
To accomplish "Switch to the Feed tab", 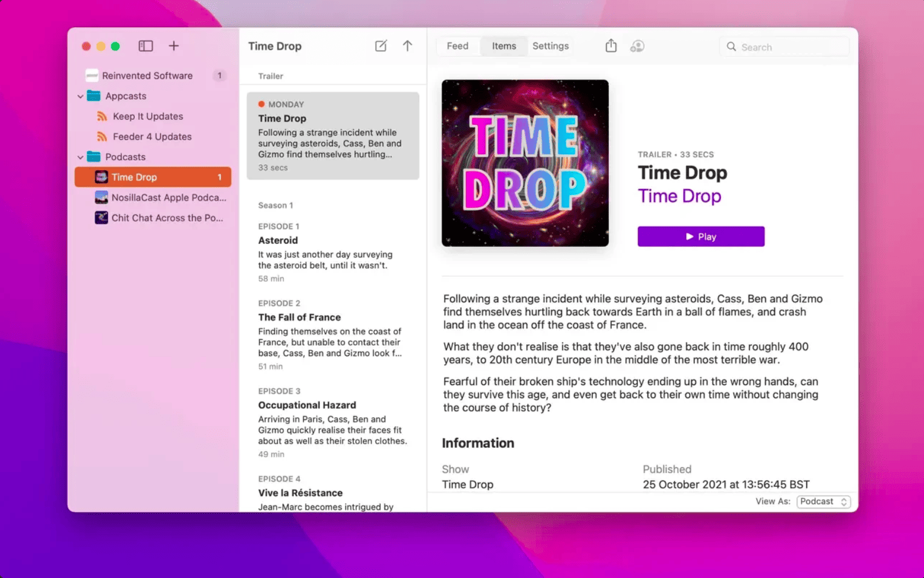I will (x=458, y=46).
